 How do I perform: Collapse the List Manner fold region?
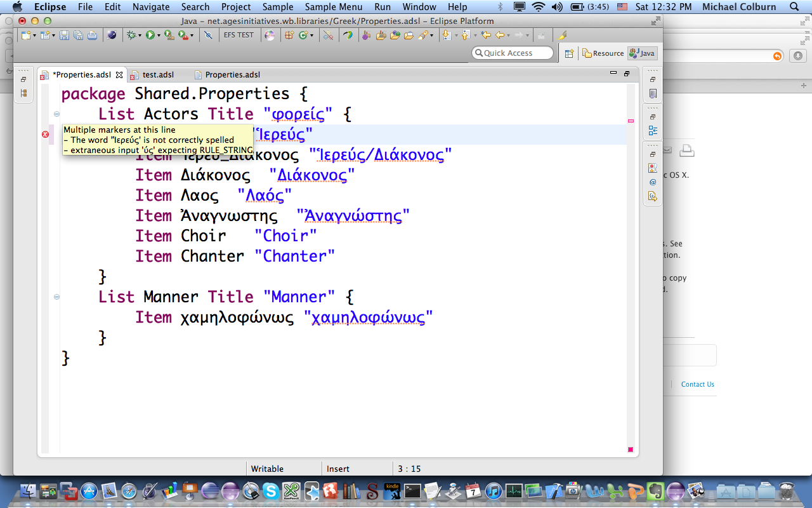[56, 297]
